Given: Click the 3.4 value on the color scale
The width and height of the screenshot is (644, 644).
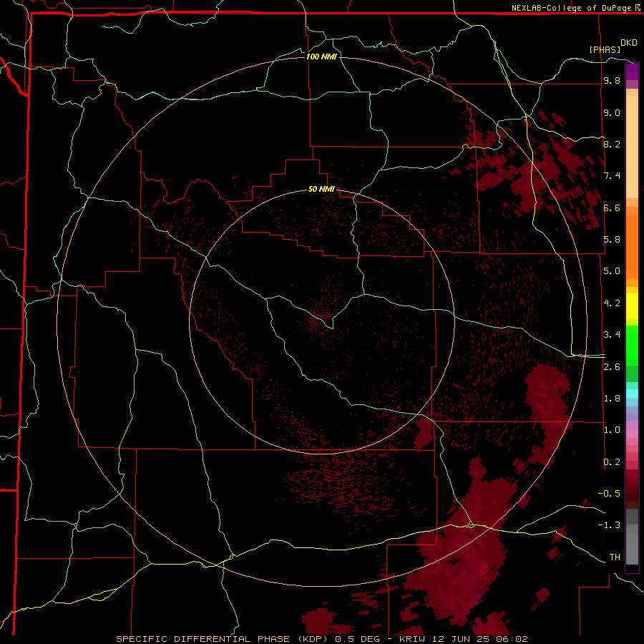Looking at the screenshot, I should 612,335.
